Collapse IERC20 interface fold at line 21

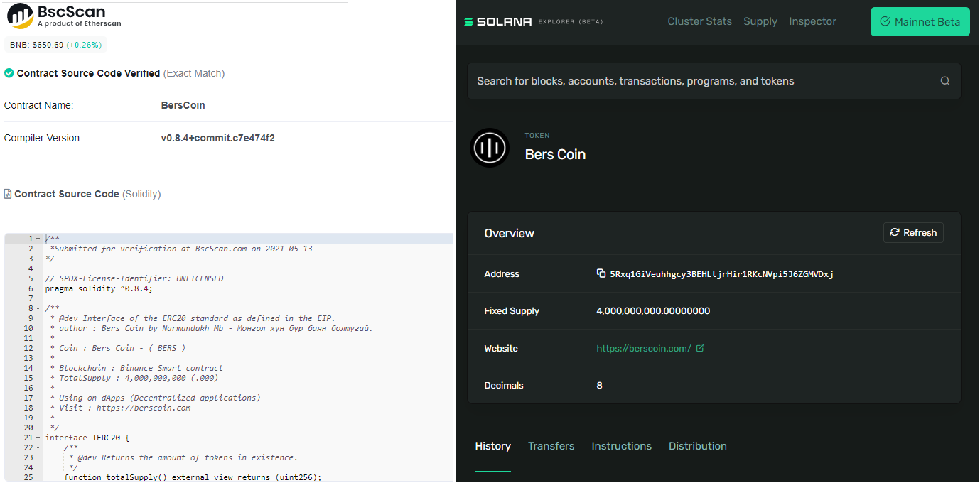pyautogui.click(x=38, y=438)
